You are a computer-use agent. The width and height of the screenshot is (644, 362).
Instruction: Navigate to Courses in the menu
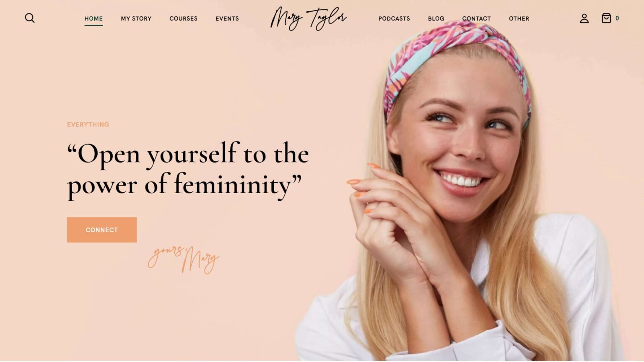tap(183, 18)
